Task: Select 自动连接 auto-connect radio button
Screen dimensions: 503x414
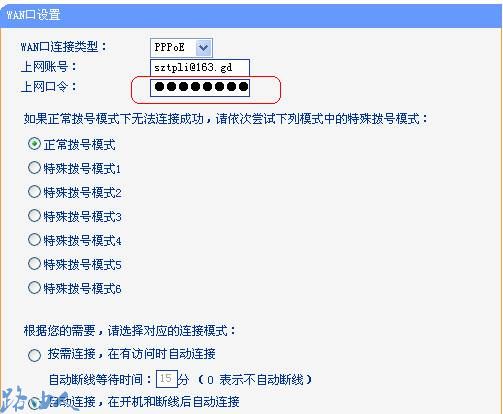Action: [x=34, y=404]
